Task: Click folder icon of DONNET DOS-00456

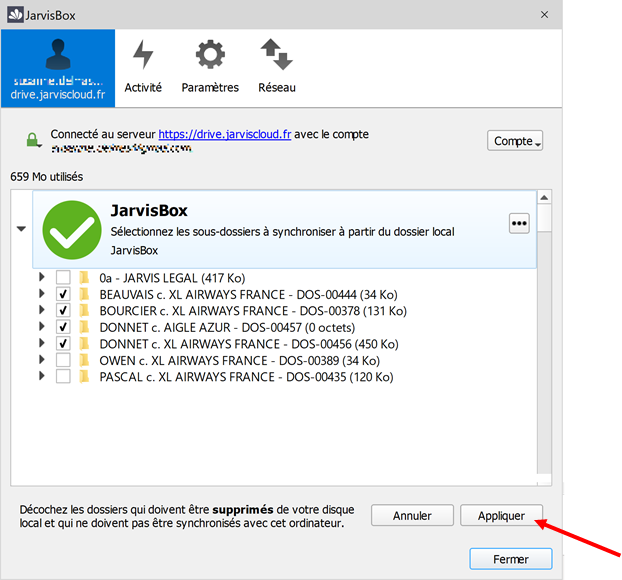Action: (x=84, y=344)
